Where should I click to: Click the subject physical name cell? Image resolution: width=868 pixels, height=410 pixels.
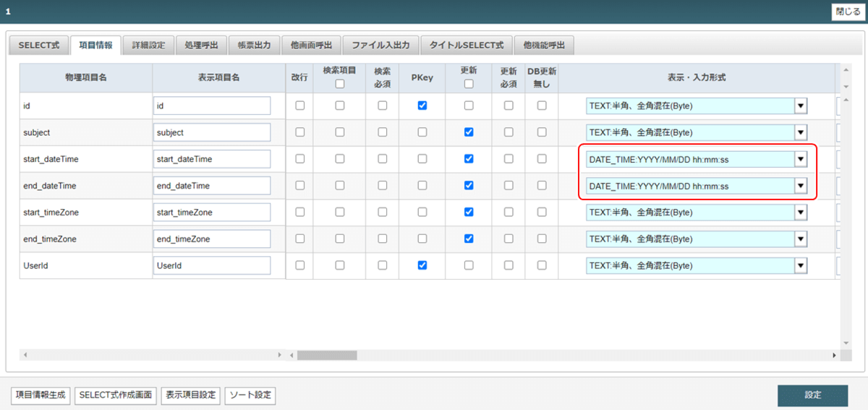[x=86, y=133]
